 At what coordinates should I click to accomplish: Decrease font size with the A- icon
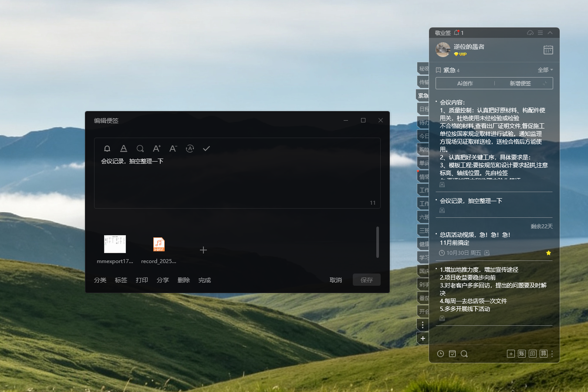pyautogui.click(x=173, y=149)
